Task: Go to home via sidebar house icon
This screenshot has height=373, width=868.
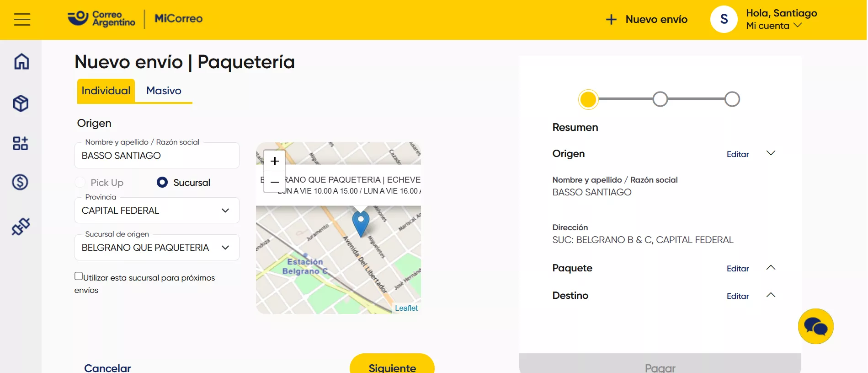Action: point(21,61)
